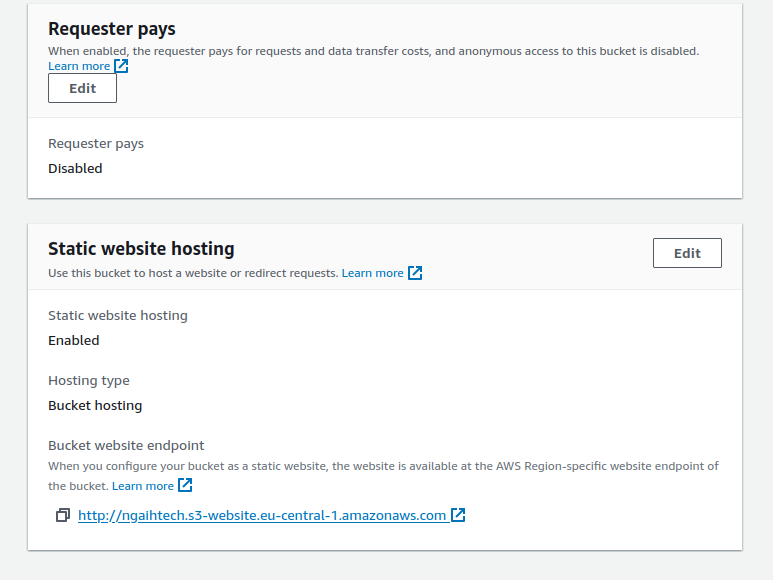
Task: Click the Hosting type field label
Action: [89, 380]
